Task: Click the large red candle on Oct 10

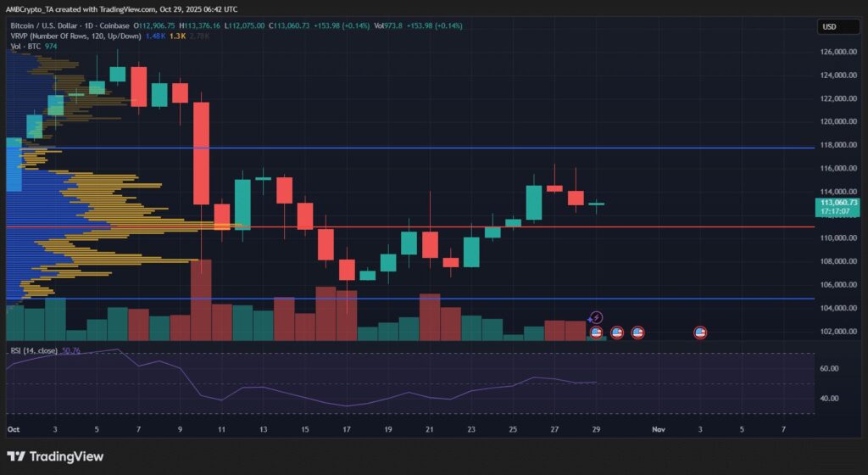Action: [201, 153]
